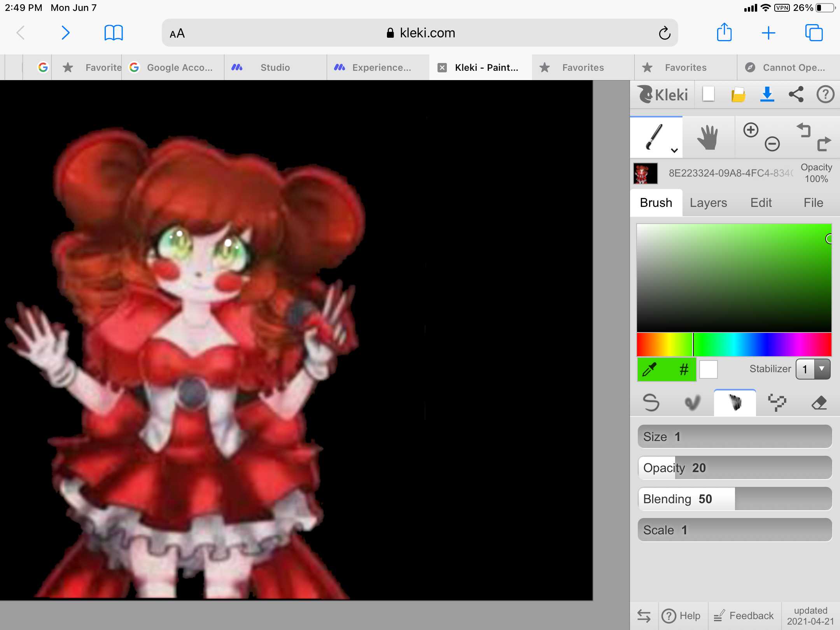The width and height of the screenshot is (840, 630).
Task: Click the updated 2021-04-21 changelog link
Action: (x=810, y=616)
